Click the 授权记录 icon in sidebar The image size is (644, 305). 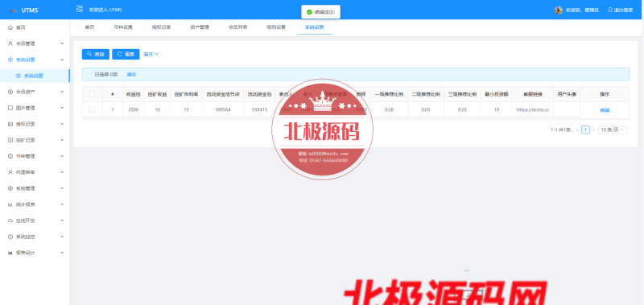(10, 124)
